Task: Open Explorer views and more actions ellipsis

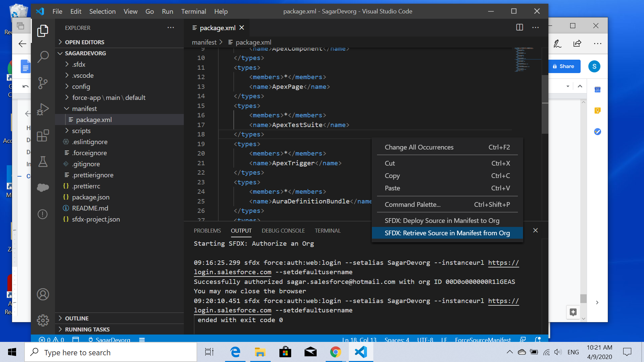Action: tap(171, 27)
